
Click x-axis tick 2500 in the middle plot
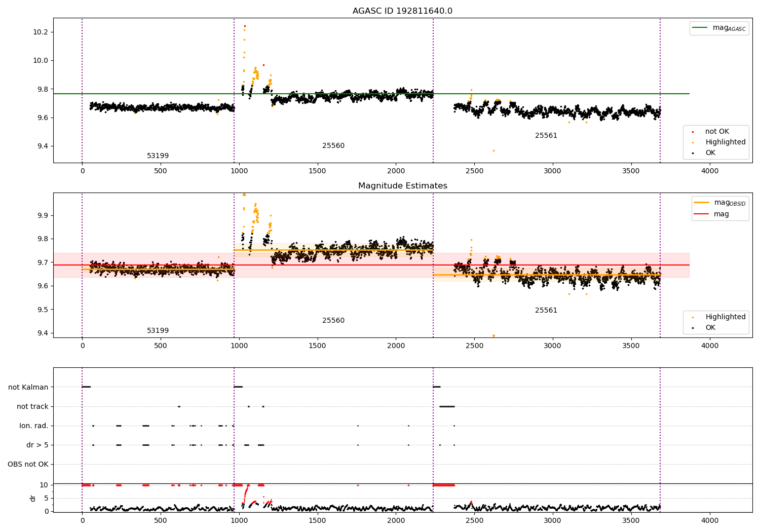click(x=474, y=346)
